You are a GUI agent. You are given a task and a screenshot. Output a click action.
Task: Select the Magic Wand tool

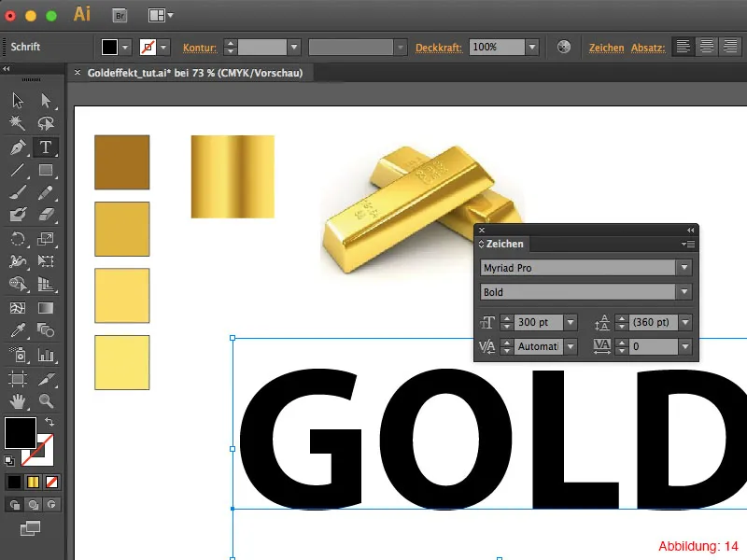pyautogui.click(x=18, y=123)
